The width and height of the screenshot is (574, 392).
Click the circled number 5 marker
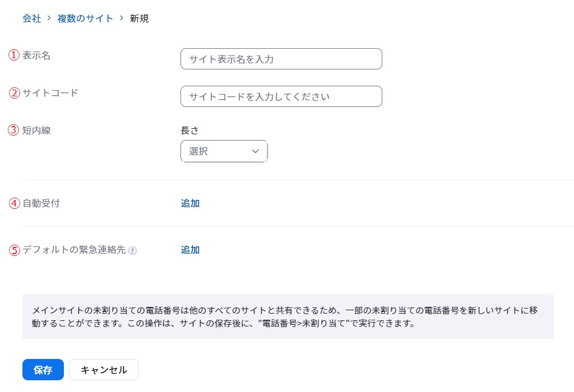click(14, 250)
